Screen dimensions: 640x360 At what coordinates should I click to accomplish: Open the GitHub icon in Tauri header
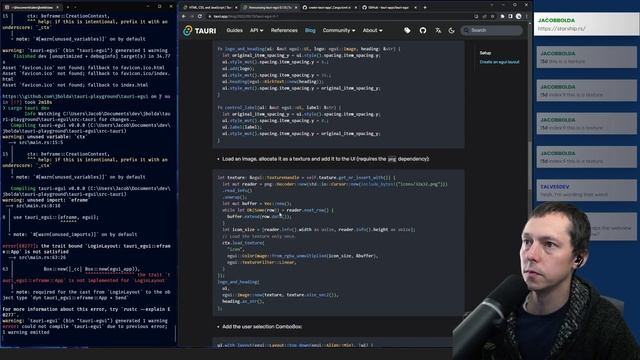pos(423,31)
